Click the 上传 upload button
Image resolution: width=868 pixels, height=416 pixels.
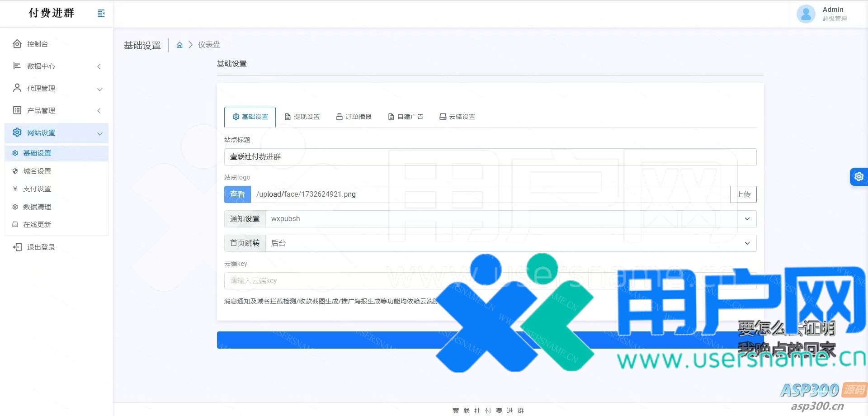[743, 194]
